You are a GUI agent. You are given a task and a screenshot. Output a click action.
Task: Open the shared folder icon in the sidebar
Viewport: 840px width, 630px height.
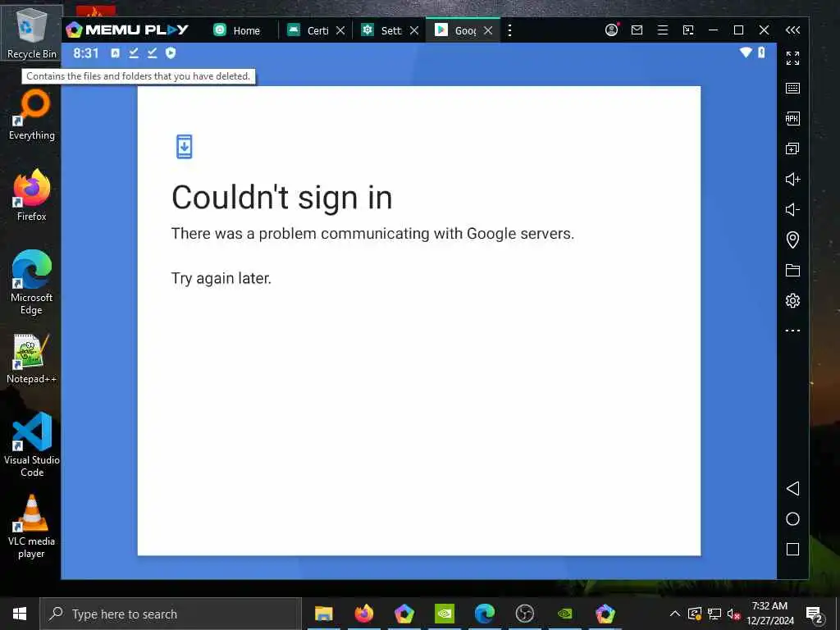[792, 270]
